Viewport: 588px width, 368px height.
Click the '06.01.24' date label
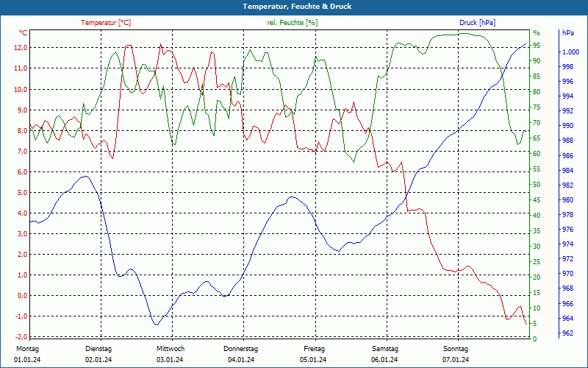click(x=384, y=360)
